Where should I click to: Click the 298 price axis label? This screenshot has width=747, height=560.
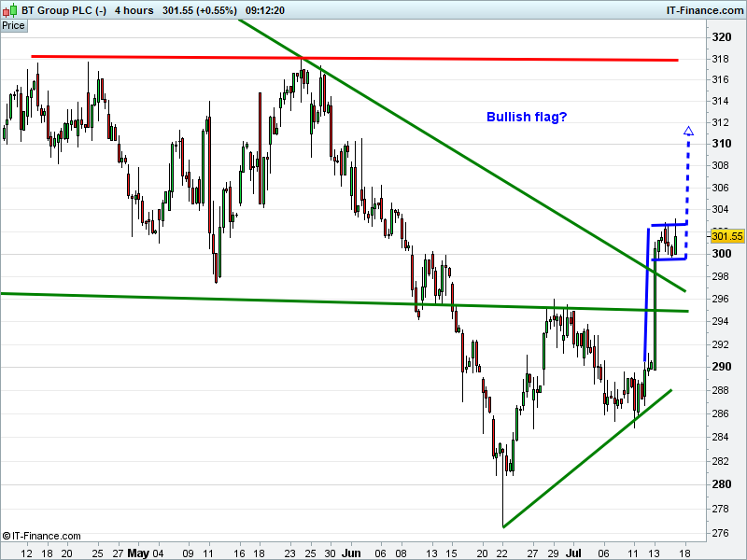tap(720, 276)
